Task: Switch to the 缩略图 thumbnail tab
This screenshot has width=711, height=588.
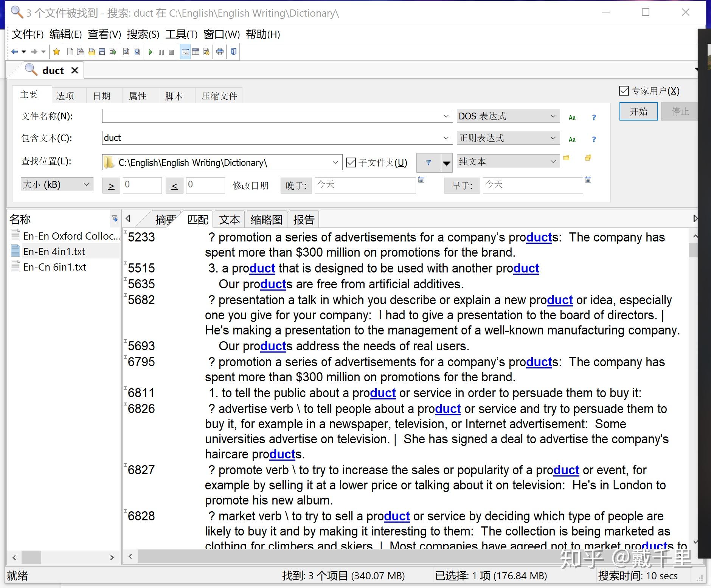Action: [x=266, y=220]
